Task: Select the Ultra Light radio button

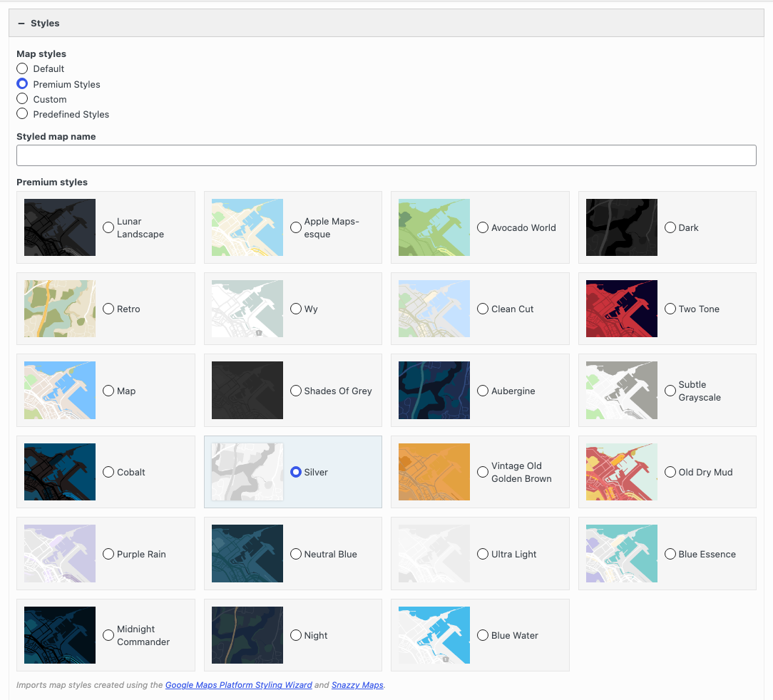Action: click(x=483, y=554)
